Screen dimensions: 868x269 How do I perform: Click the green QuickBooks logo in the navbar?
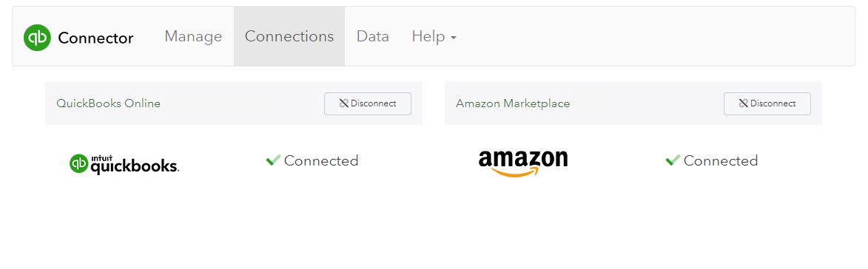point(37,38)
